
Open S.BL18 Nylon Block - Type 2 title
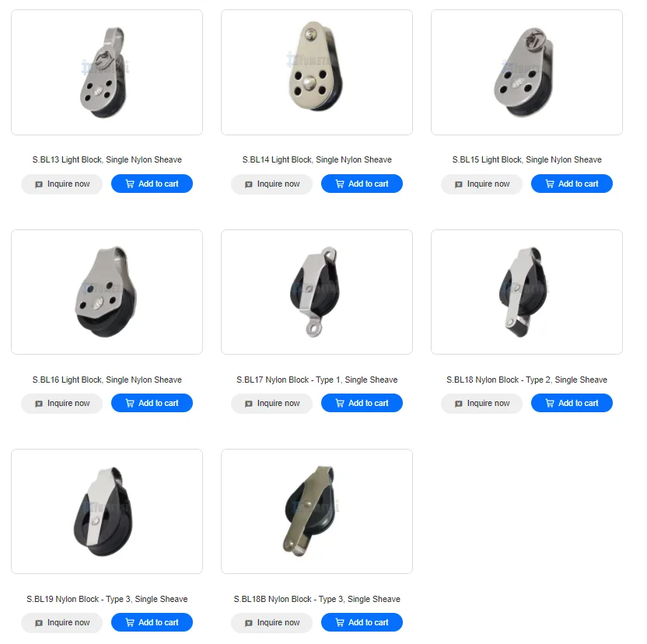tap(527, 380)
